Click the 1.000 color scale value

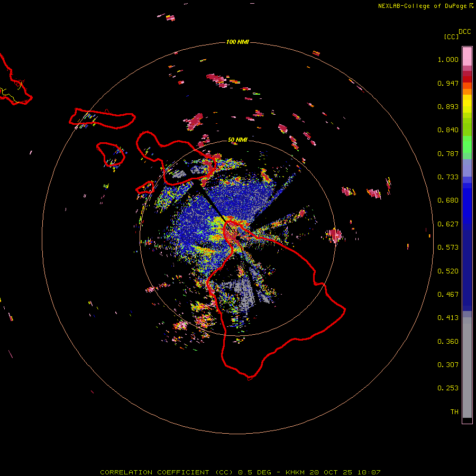pyautogui.click(x=448, y=59)
